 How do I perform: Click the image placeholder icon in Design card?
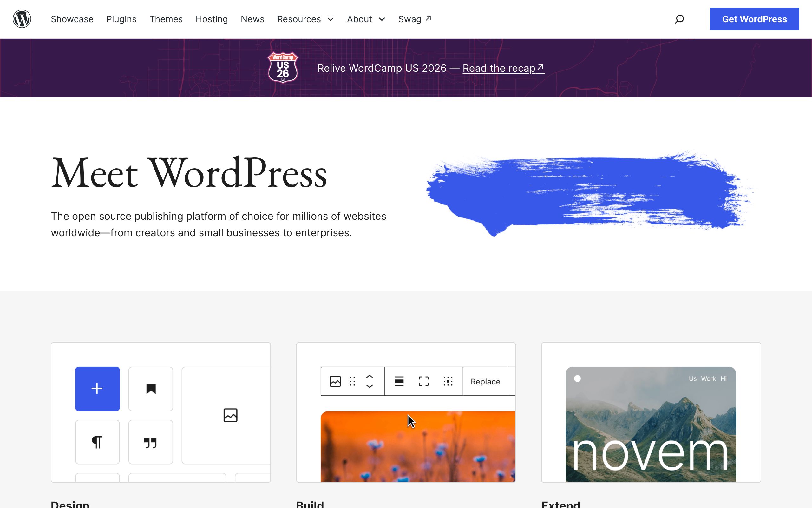231,415
